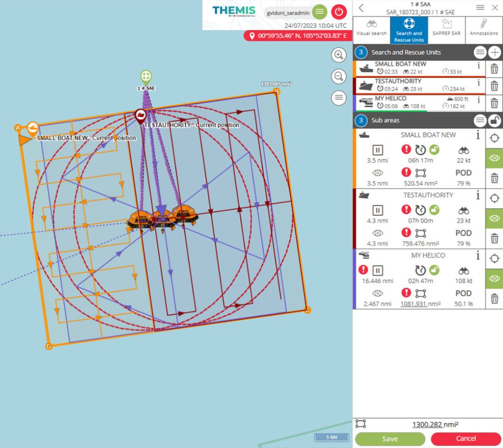Zoom in on the map
The image size is (503, 448).
coord(338,55)
